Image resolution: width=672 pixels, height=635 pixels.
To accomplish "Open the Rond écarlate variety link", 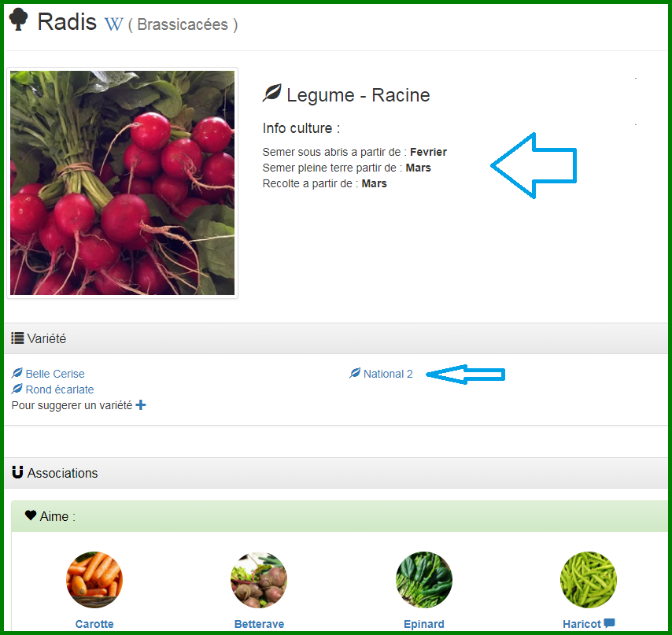I will (60, 389).
